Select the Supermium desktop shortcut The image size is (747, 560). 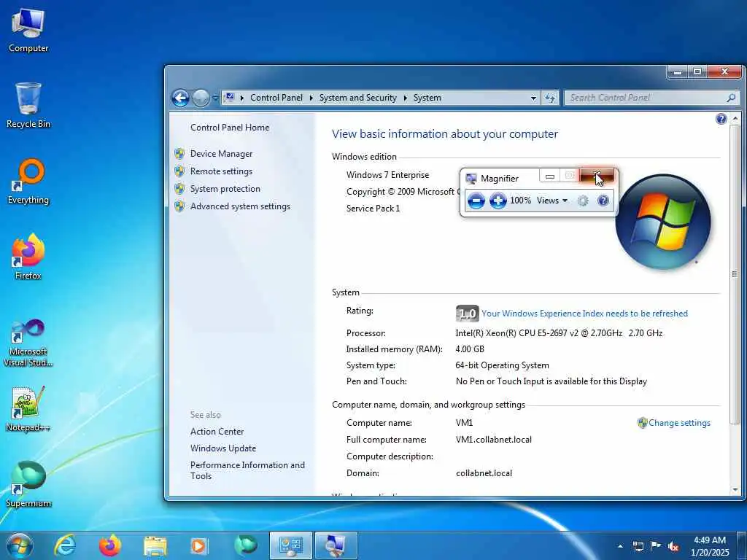(28, 484)
